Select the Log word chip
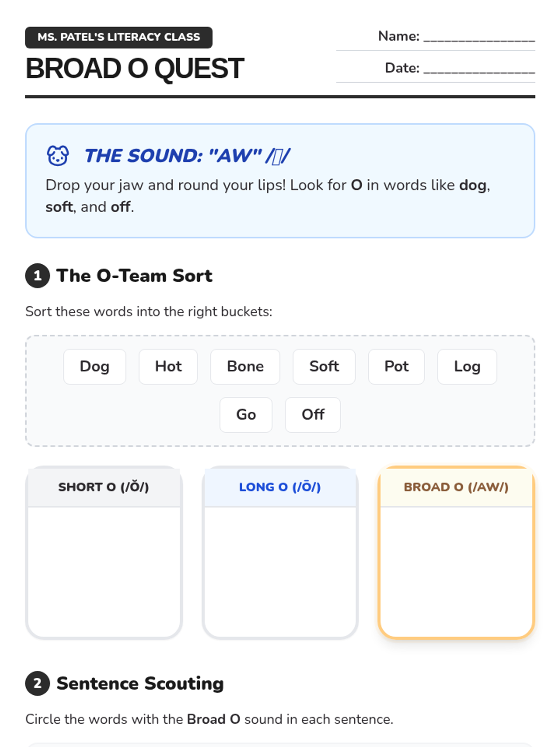 pos(467,366)
